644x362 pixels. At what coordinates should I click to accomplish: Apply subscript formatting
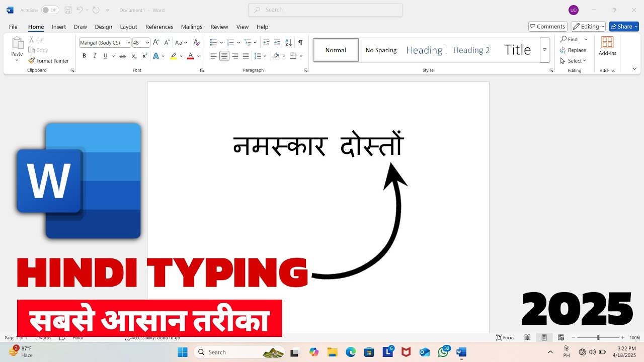[x=134, y=56]
